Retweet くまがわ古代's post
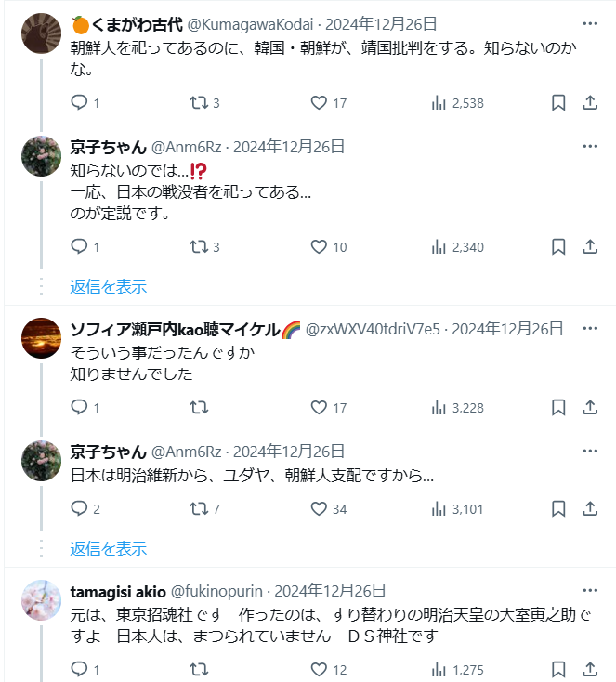This screenshot has height=682, width=616. pos(198,103)
